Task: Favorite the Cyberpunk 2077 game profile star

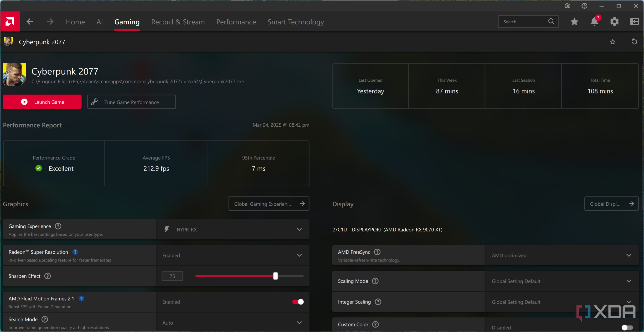Action: [613, 42]
